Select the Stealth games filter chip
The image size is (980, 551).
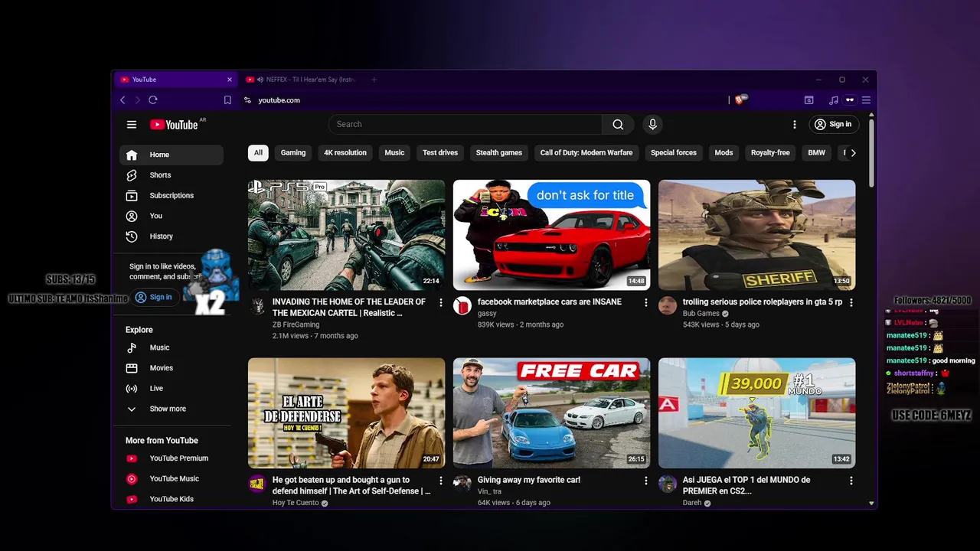(x=499, y=152)
